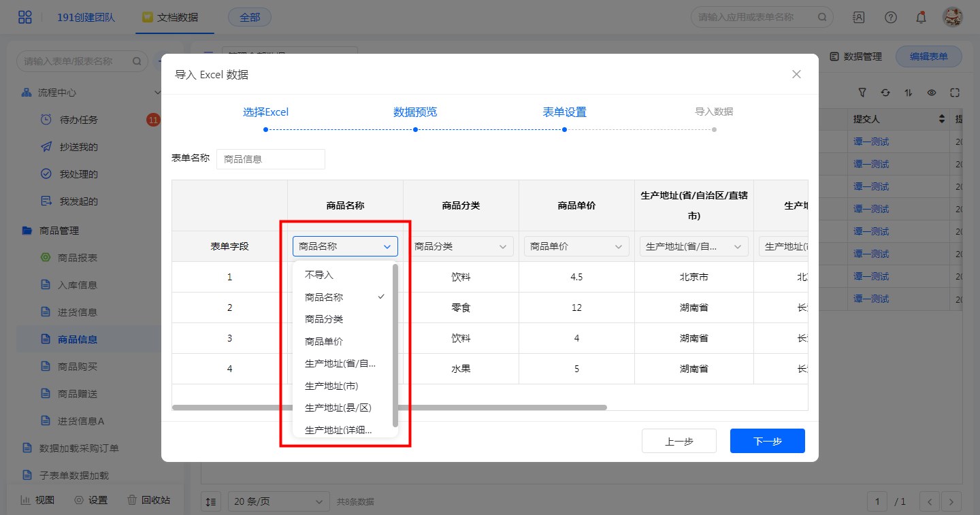Close the 导入 Excel 数据 dialog
This screenshot has height=515, width=980.
pyautogui.click(x=796, y=74)
